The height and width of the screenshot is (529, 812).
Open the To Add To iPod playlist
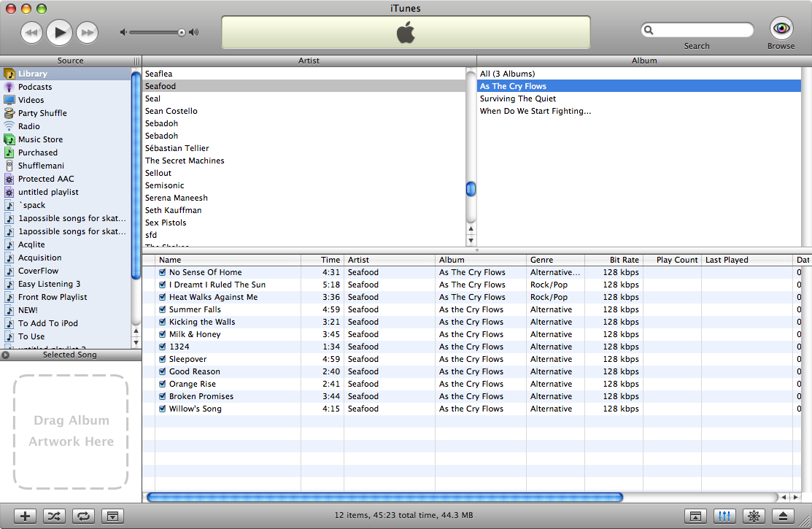[x=66, y=323]
